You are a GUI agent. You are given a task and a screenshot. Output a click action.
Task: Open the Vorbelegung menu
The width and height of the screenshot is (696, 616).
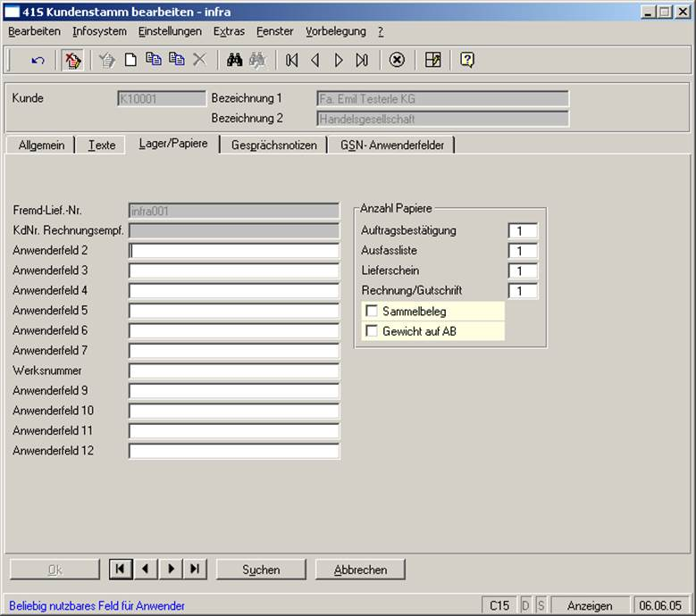(x=336, y=31)
